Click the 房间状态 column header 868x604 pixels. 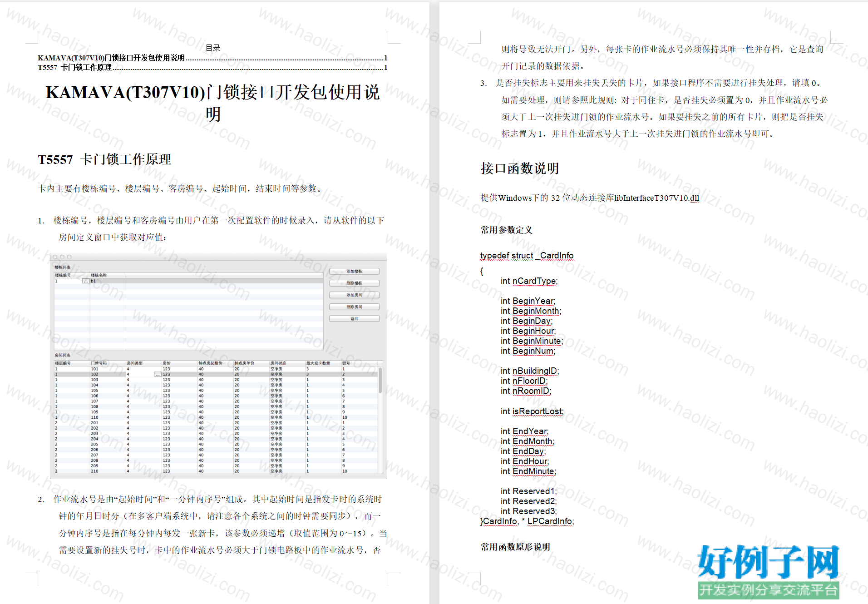click(278, 363)
